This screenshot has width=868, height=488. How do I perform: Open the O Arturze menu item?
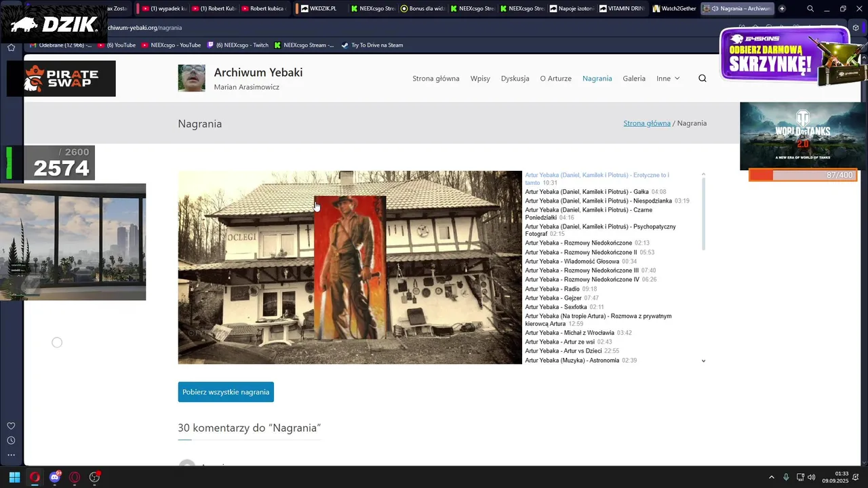click(556, 78)
